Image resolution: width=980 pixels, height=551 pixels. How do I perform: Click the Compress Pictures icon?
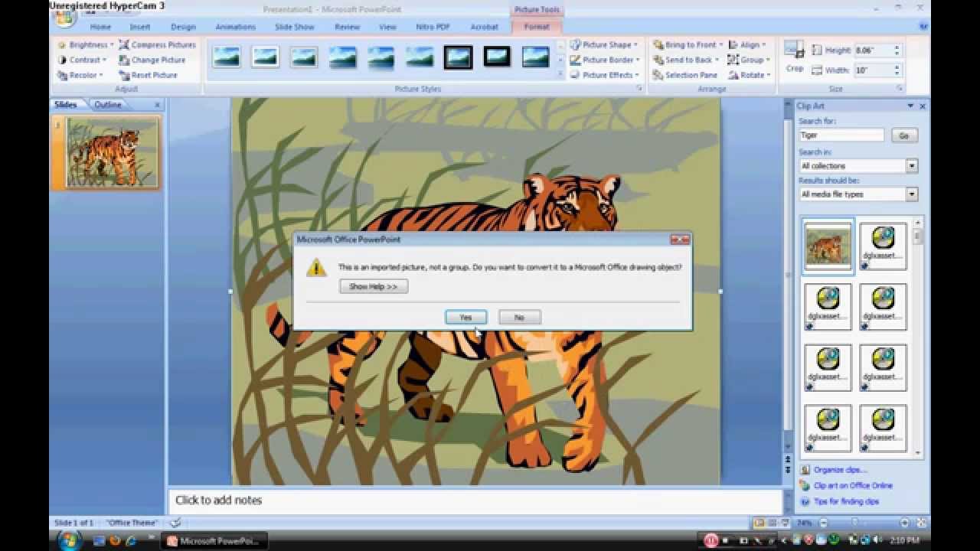tap(124, 45)
